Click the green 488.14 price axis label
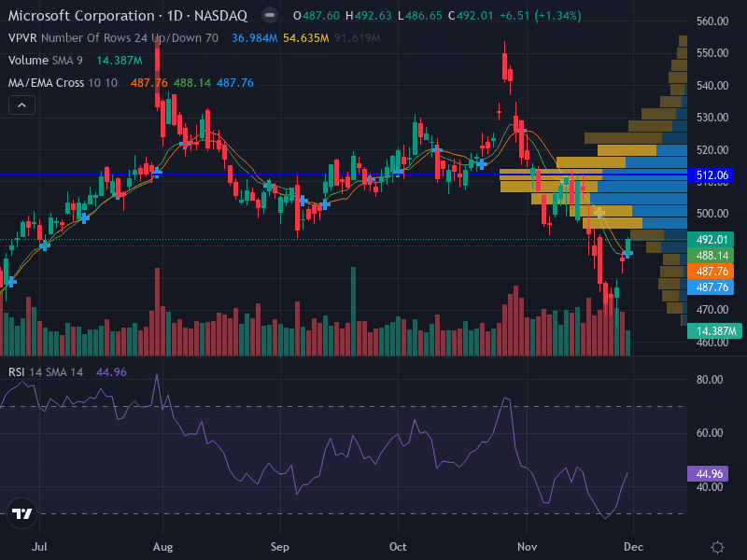The width and height of the screenshot is (747, 560). point(712,256)
